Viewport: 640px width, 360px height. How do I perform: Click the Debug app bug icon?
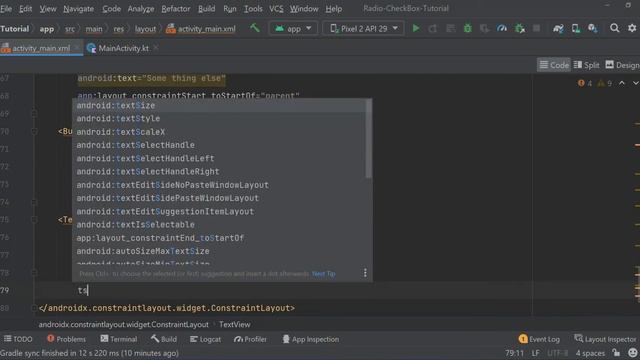(468, 28)
